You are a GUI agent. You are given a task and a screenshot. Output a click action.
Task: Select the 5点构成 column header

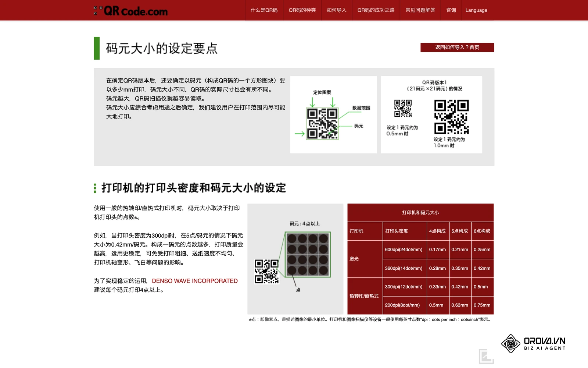point(460,231)
